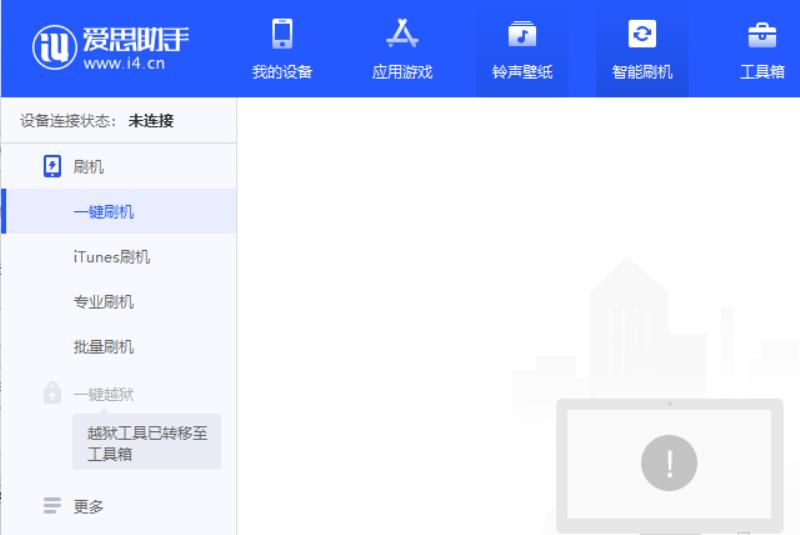Select 一键刷机 in the sidebar
The image size is (800, 535).
click(x=118, y=211)
